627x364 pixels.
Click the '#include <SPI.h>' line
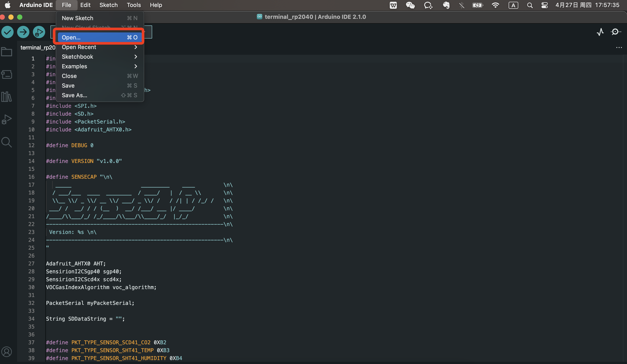tap(71, 106)
